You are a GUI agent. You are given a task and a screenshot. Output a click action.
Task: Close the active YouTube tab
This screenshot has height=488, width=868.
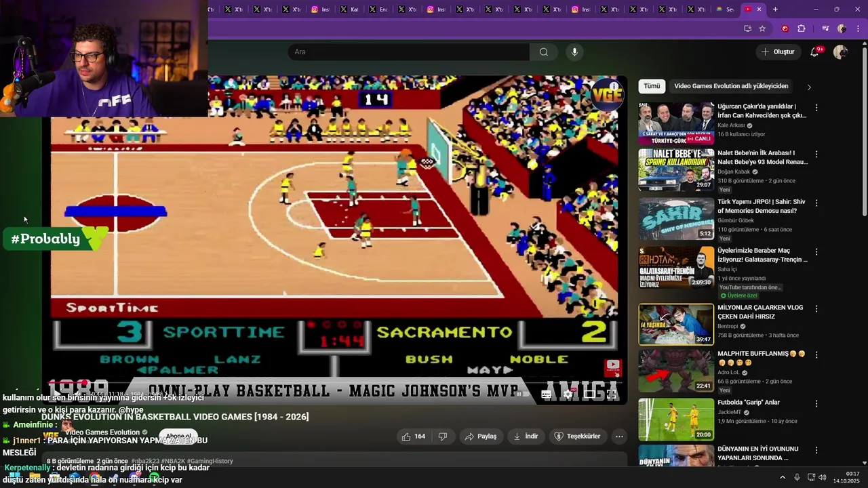pyautogui.click(x=759, y=9)
